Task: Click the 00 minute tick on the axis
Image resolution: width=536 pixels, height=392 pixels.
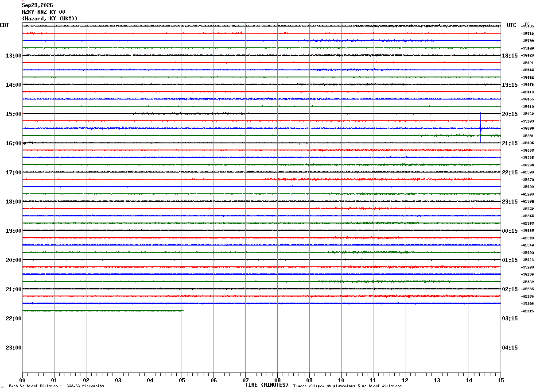Action: coord(22,380)
